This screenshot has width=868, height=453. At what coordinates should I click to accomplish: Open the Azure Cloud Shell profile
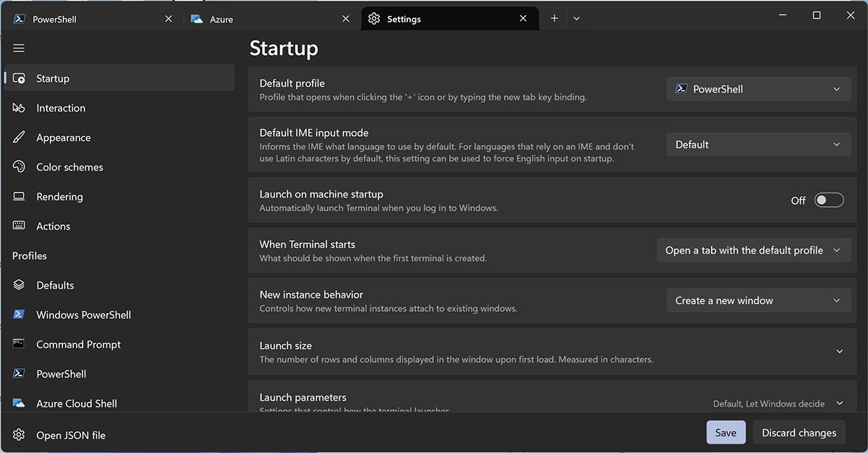pos(77,403)
